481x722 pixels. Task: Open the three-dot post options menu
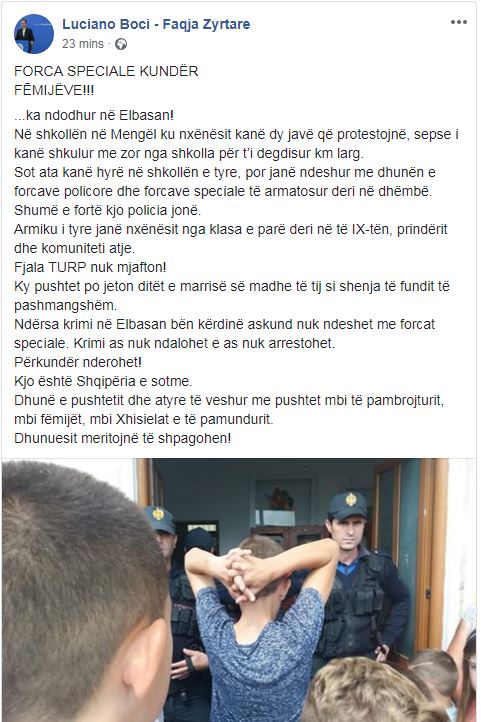(x=458, y=22)
